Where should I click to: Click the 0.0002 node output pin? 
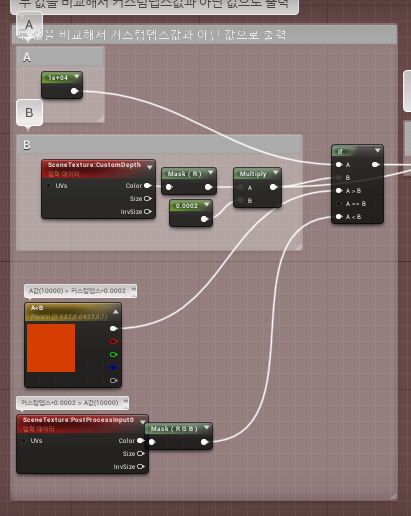pyautogui.click(x=204, y=219)
